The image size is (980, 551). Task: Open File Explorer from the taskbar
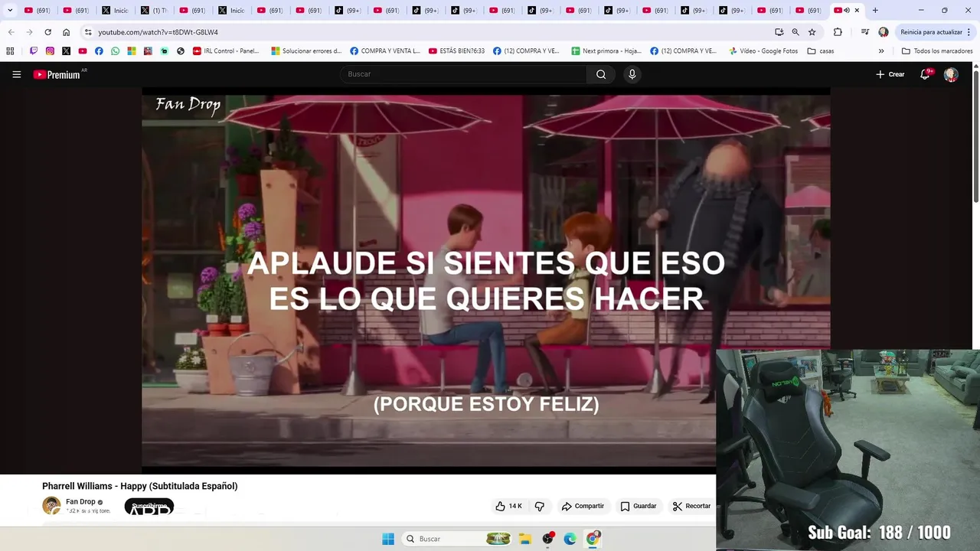coord(525,539)
